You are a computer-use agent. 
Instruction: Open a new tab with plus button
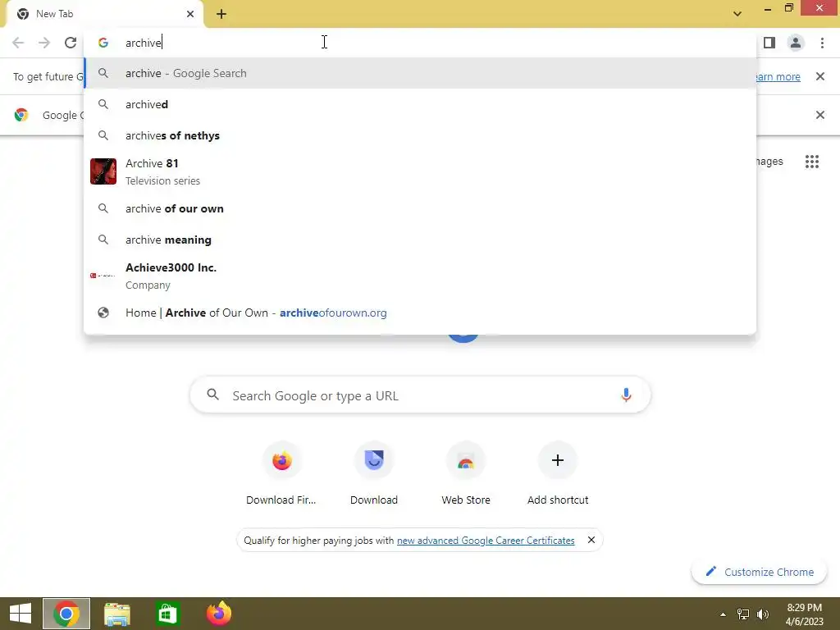[221, 14]
